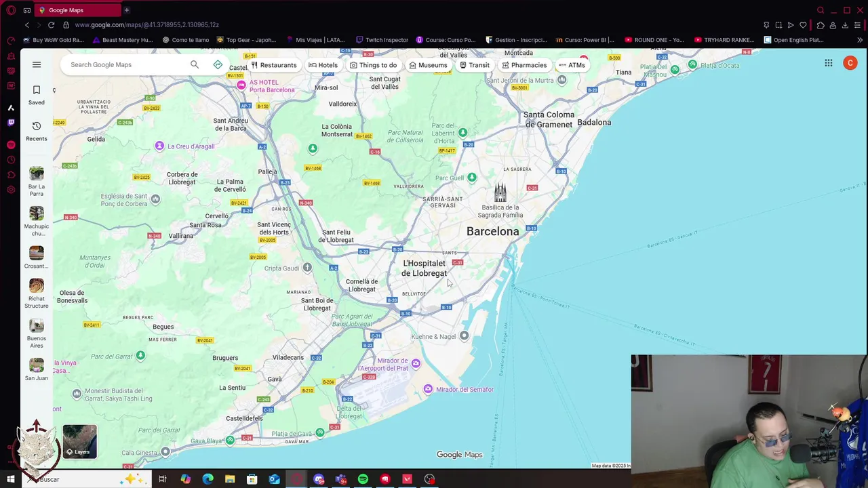Open Task View on the taskbar

163,479
